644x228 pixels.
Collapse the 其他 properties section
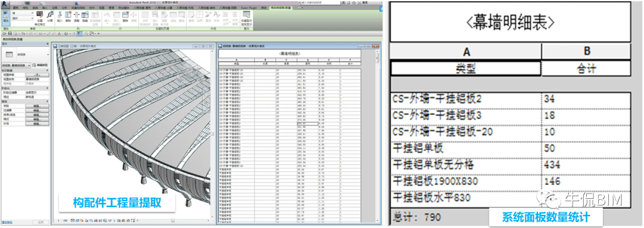tap(47, 101)
